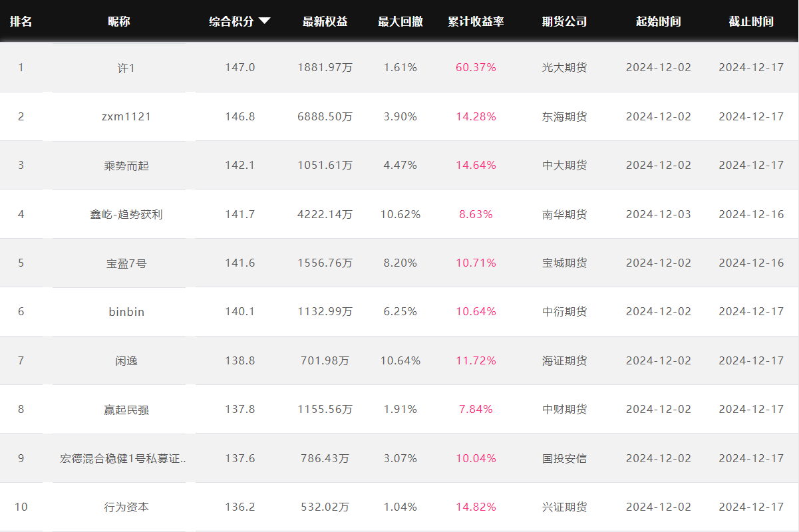Sort by 累计收益率 column header
This screenshot has width=799, height=532.
476,21
